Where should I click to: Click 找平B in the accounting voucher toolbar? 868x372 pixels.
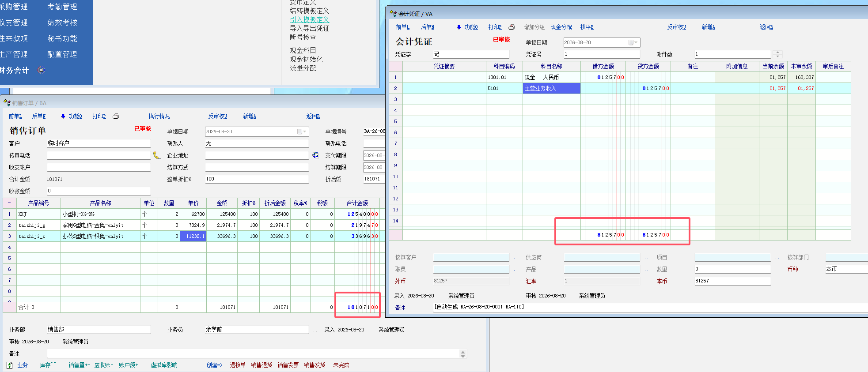pyautogui.click(x=587, y=27)
